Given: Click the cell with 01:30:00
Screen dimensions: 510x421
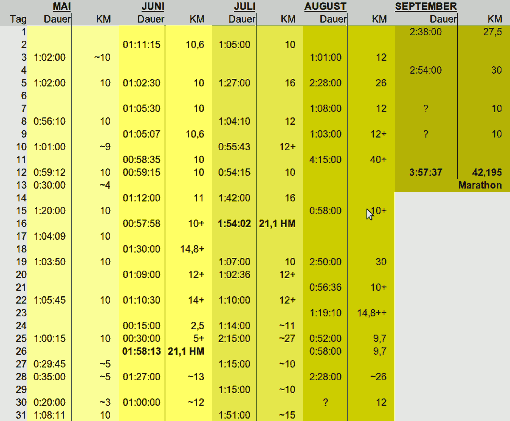Looking at the screenshot, I should coord(141,249).
